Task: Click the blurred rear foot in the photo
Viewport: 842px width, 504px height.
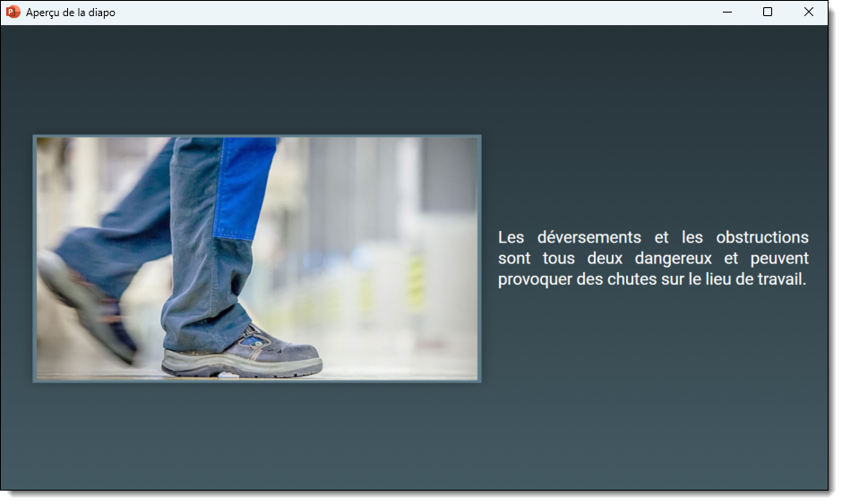Action: point(85,304)
